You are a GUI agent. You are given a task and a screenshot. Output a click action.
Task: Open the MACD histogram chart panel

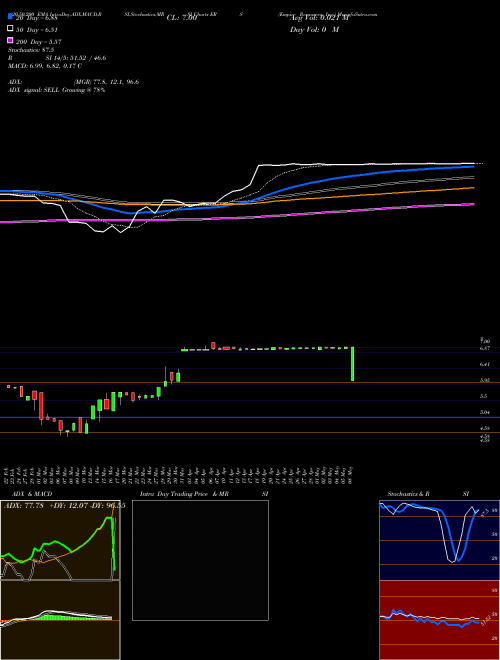click(60, 620)
